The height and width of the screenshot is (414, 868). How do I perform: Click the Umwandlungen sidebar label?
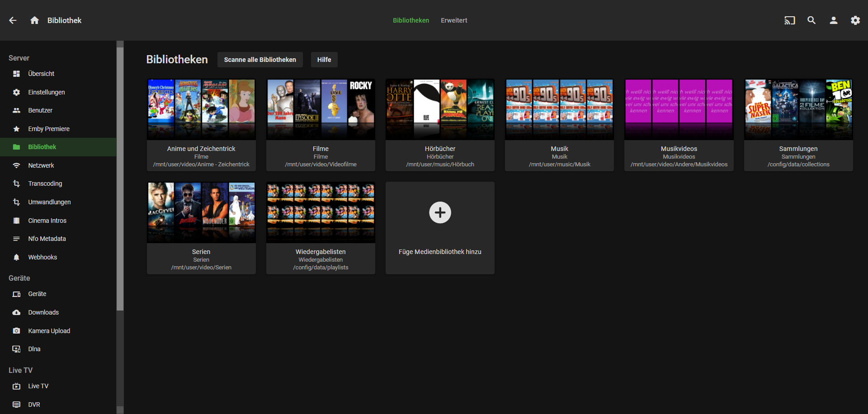(49, 202)
